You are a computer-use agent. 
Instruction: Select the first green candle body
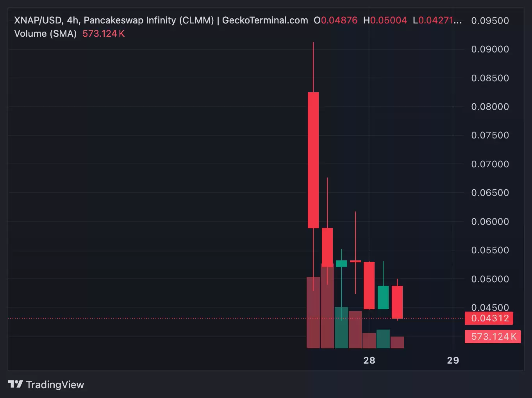click(341, 264)
